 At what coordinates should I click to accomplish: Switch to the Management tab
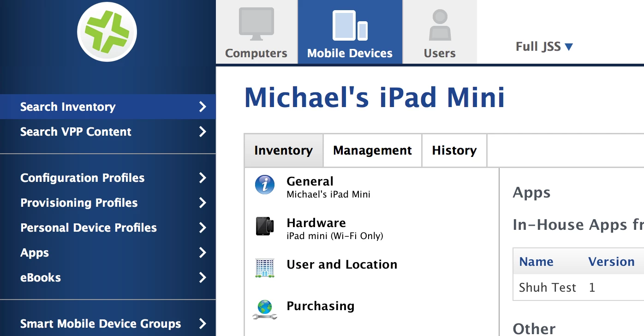[x=373, y=150]
